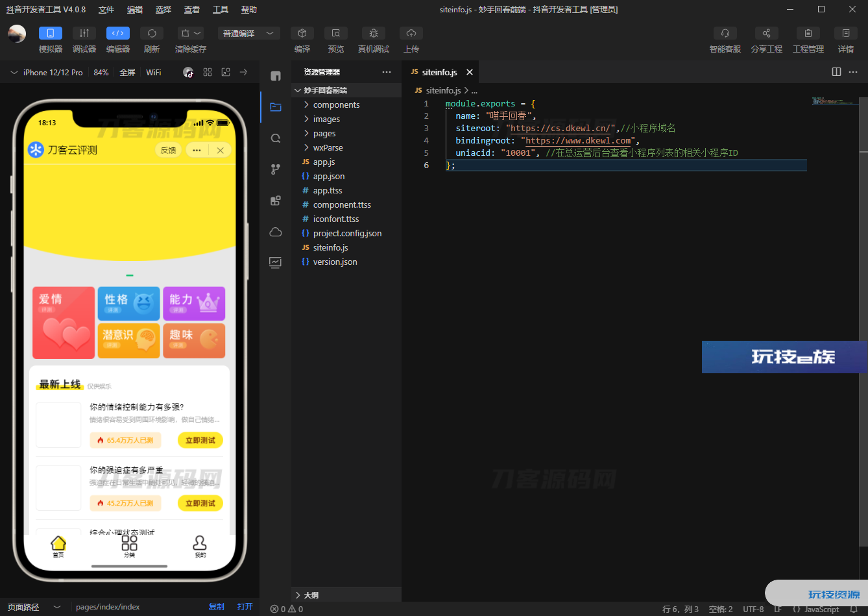Open project management icon
The height and width of the screenshot is (616, 868).
point(808,33)
